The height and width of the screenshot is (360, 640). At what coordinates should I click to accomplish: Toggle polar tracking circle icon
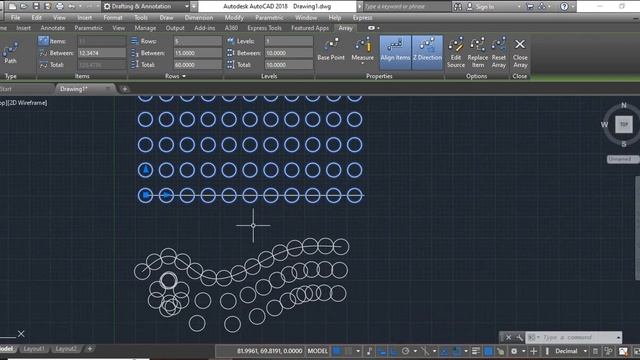point(405,351)
